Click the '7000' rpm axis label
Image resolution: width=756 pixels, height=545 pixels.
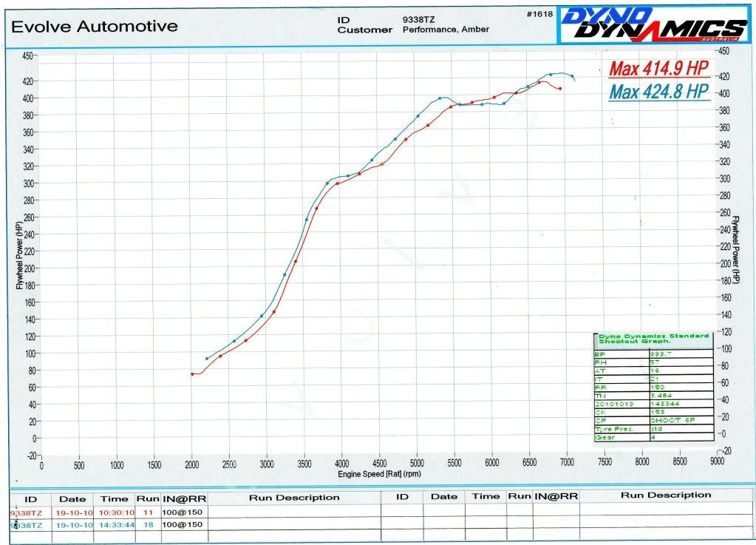click(567, 462)
